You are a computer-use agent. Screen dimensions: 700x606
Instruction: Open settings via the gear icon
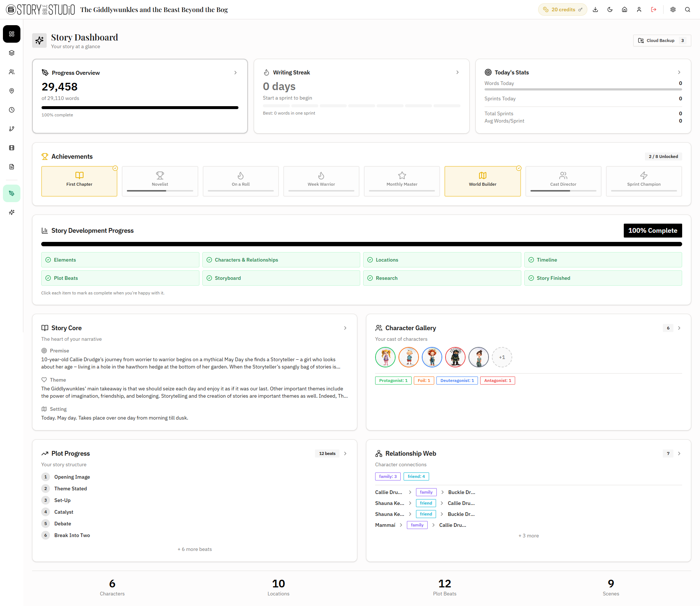pyautogui.click(x=673, y=9)
